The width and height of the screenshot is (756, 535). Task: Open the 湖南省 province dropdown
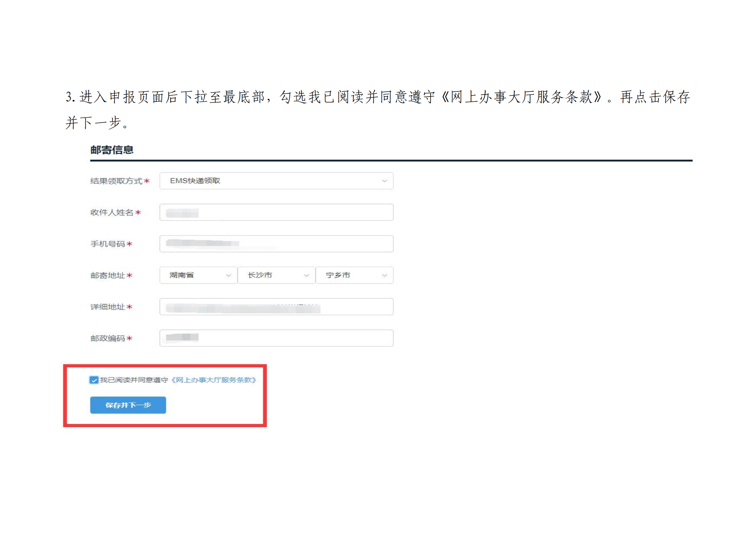(x=198, y=275)
